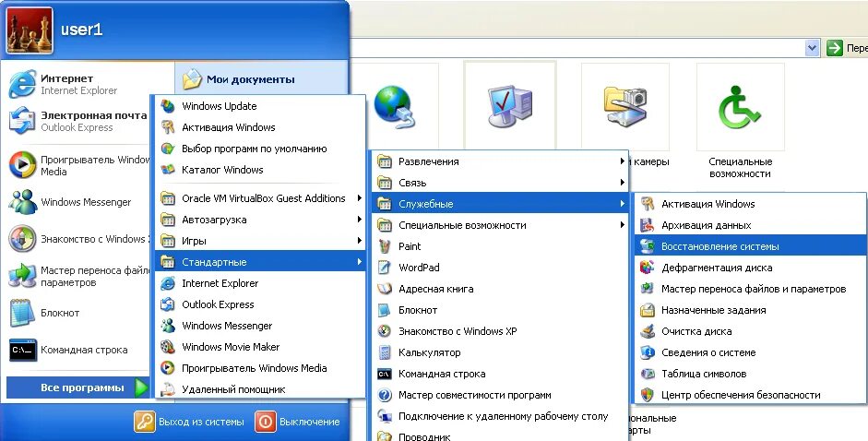This screenshot has width=868, height=441.
Task: Open the computer with checkmark control panel icon
Action: click(510, 106)
